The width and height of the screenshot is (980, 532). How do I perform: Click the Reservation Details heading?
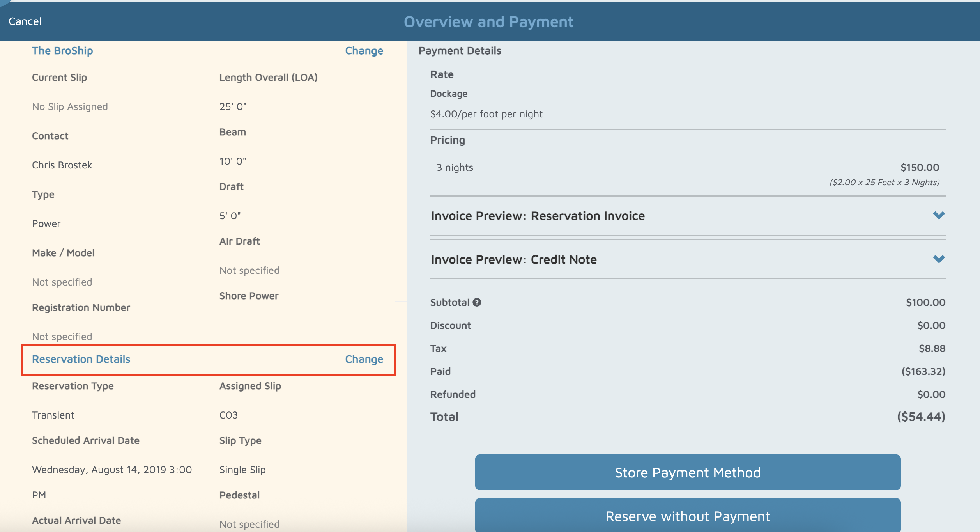point(81,359)
